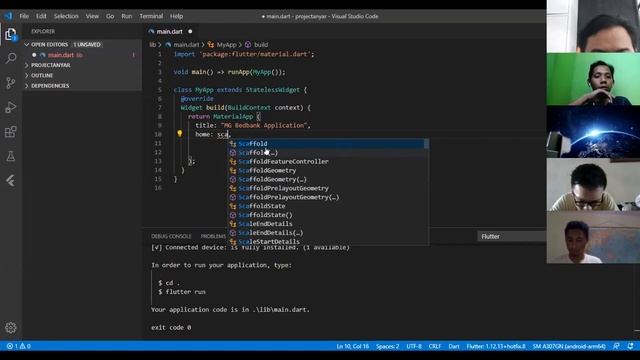Click Ln 10, Col 16 cursor position status
This screenshot has width=640, height=360.
coord(353,346)
